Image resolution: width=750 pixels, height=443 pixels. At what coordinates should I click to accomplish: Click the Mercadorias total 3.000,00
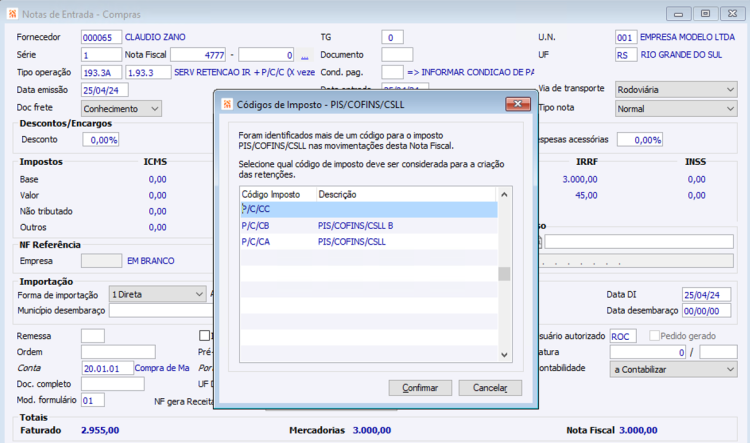pos(372,430)
